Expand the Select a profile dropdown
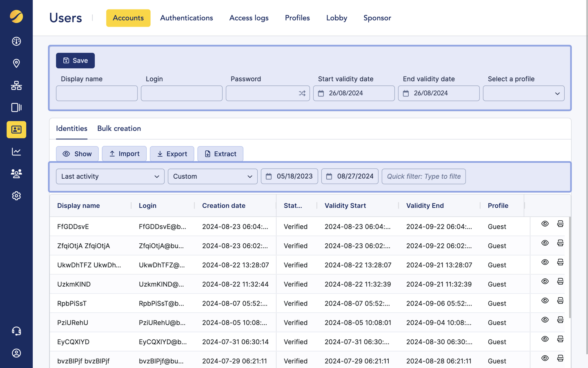 [523, 93]
